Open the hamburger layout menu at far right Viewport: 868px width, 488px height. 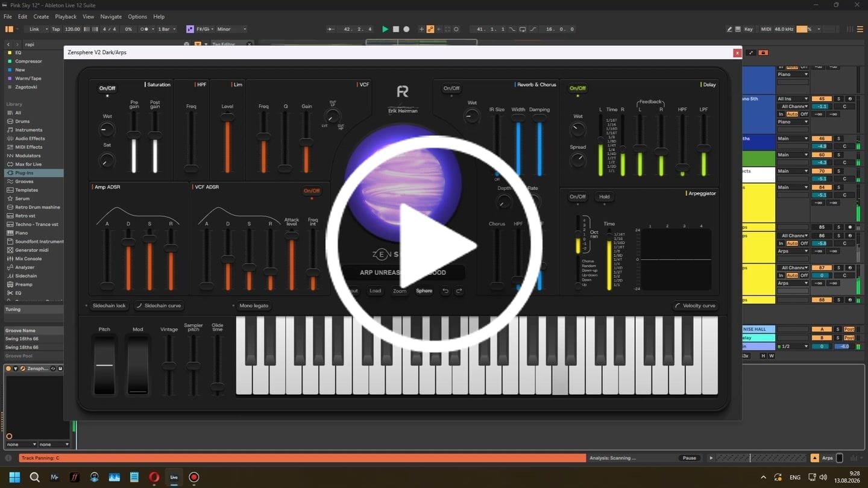(860, 29)
